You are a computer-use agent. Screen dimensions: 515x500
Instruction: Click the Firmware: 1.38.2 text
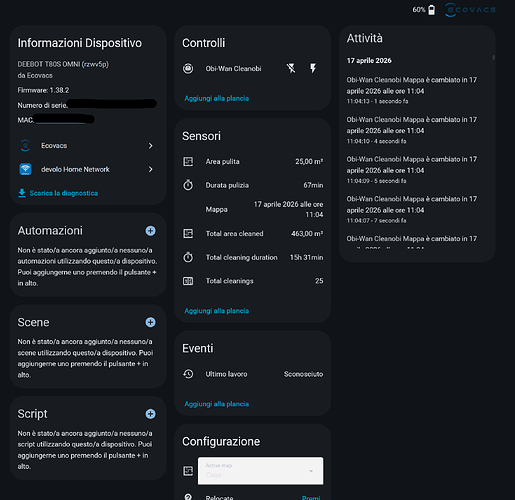(43, 90)
